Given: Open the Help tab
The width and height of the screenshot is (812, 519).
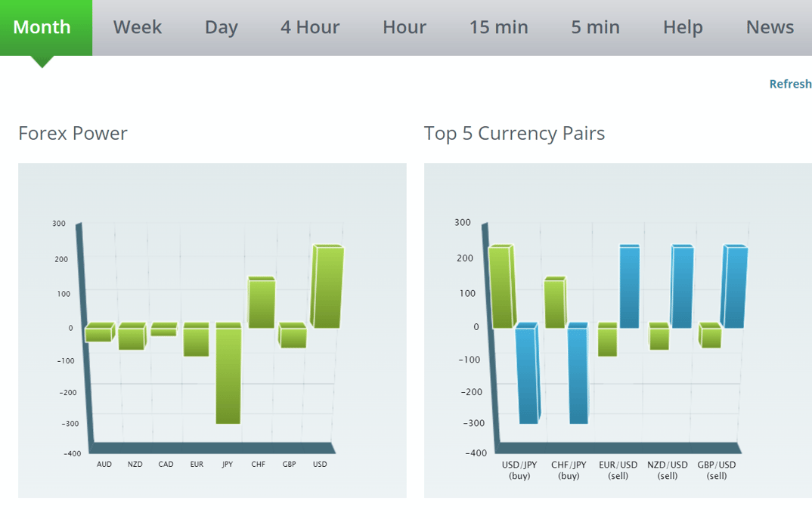Looking at the screenshot, I should pyautogui.click(x=682, y=27).
